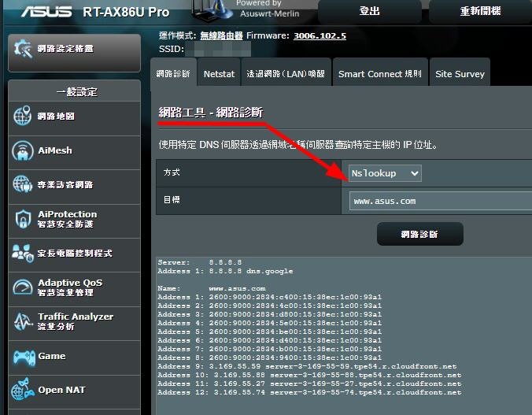Go to 網路地圖 in sidebar
This screenshot has width=532, height=415.
74,118
